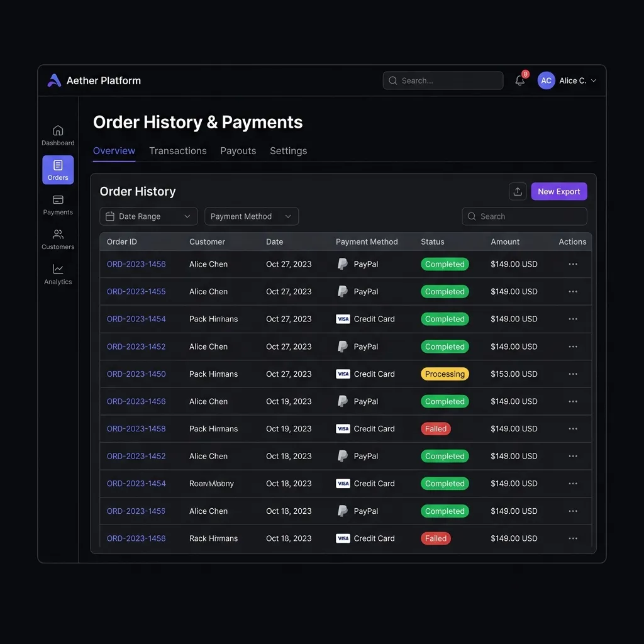Expand the Date Range dropdown
The height and width of the screenshot is (644, 644).
point(148,216)
